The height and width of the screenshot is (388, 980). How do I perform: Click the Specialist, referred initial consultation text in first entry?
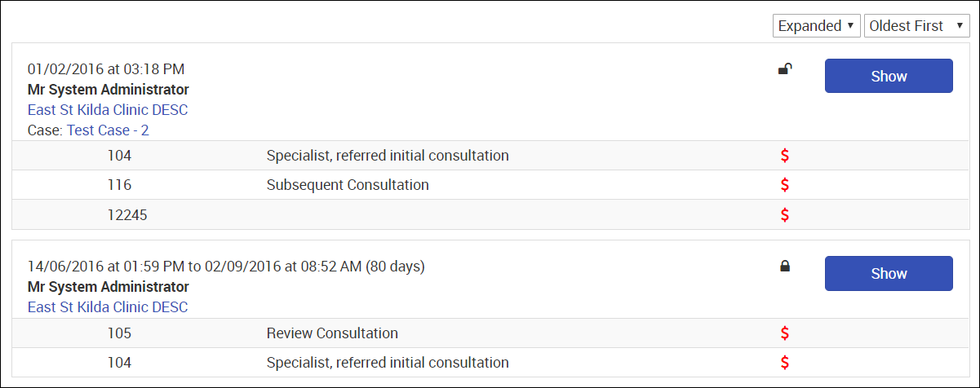(388, 156)
